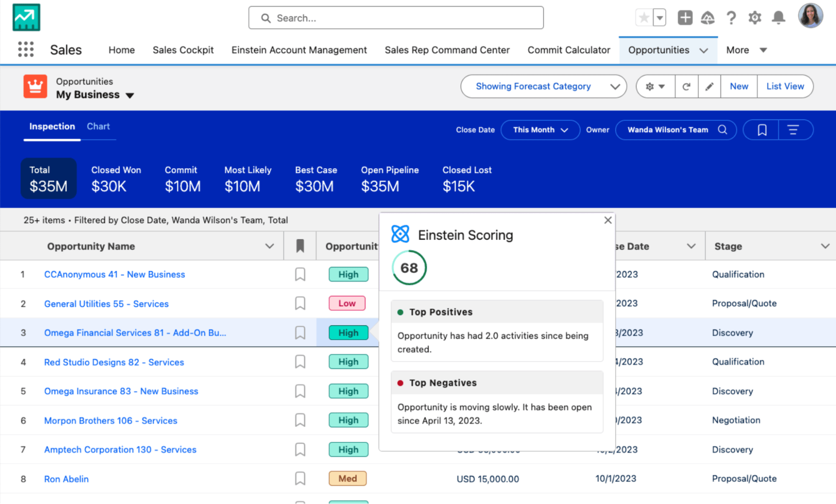Open the Opportunity Name column menu chevron
The width and height of the screenshot is (836, 504).
tap(269, 246)
